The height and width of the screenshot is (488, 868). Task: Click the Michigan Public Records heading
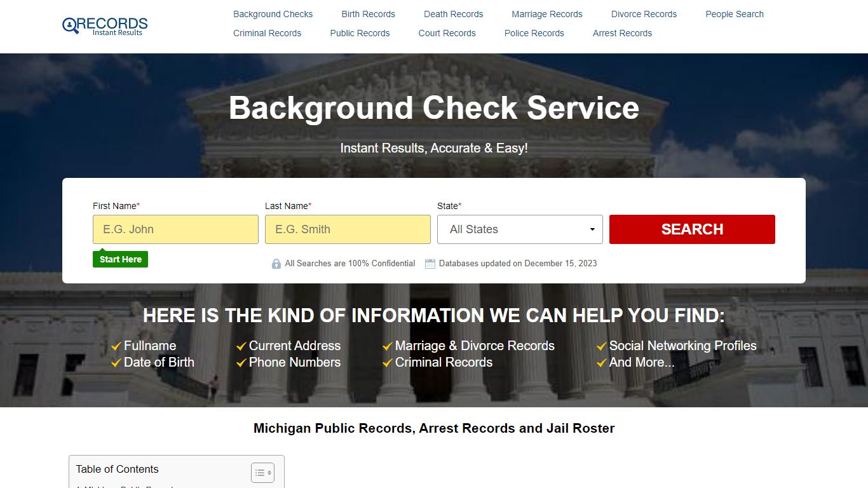(x=434, y=428)
